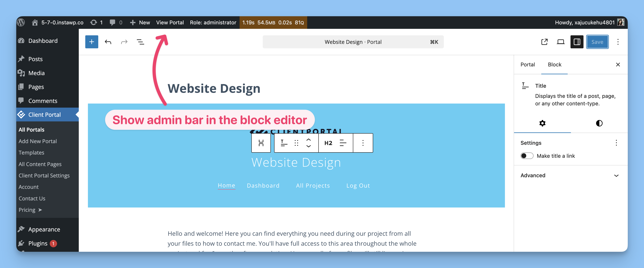Open Client Portal Settings

coord(44,175)
